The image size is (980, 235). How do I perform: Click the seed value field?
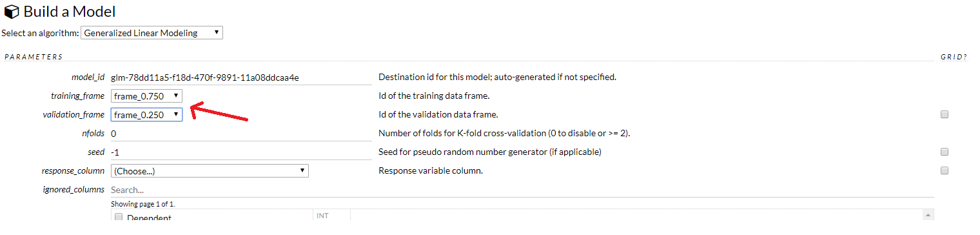(x=238, y=152)
